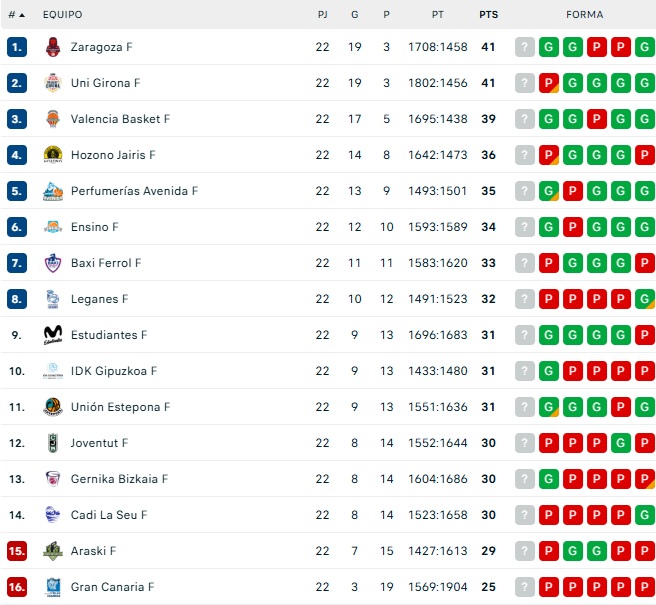
Task: Click the Hozono Jairis F team logo
Action: [53, 155]
